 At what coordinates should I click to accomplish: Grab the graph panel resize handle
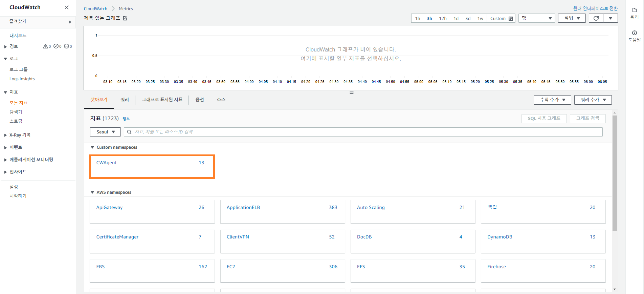(352, 92)
